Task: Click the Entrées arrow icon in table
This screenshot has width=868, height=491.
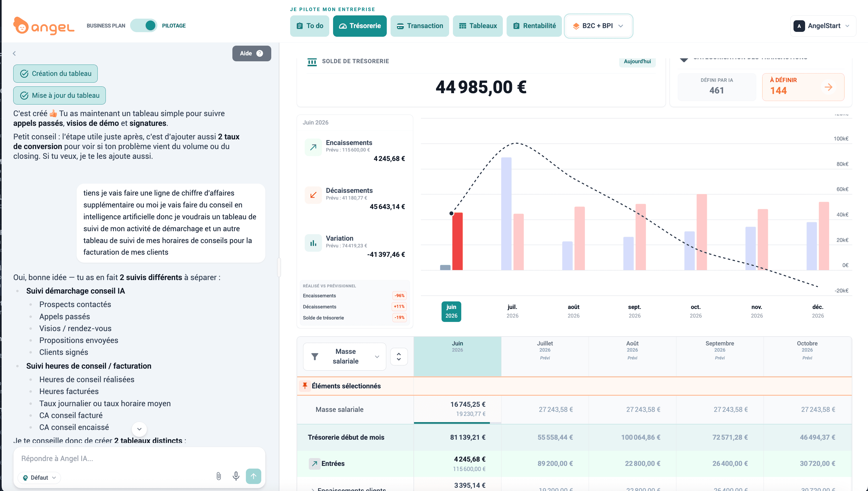Action: 314,463
